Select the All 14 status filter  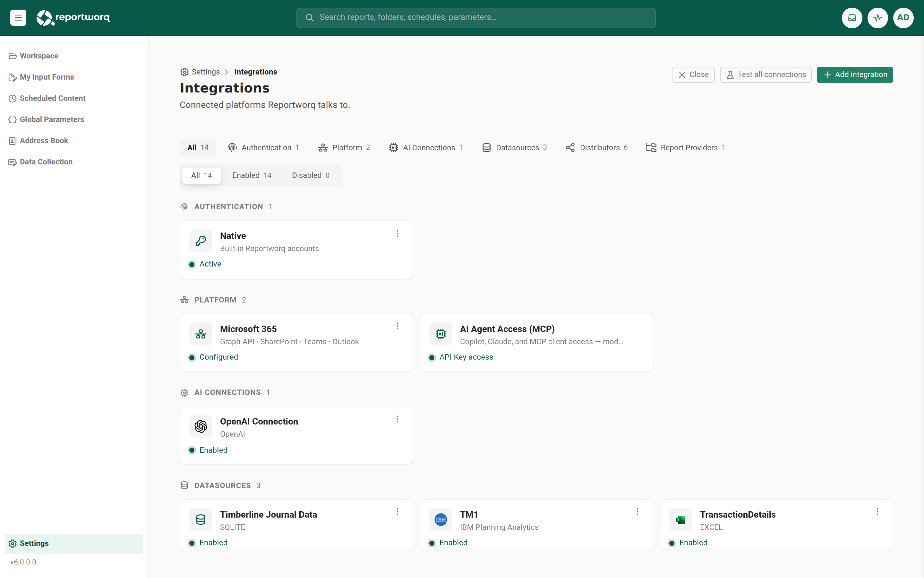[x=201, y=175]
